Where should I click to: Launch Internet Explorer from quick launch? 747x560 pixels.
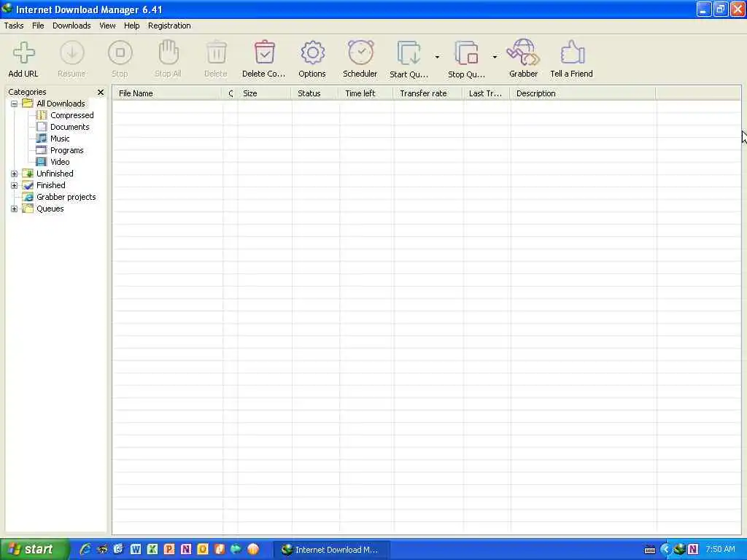coord(85,549)
